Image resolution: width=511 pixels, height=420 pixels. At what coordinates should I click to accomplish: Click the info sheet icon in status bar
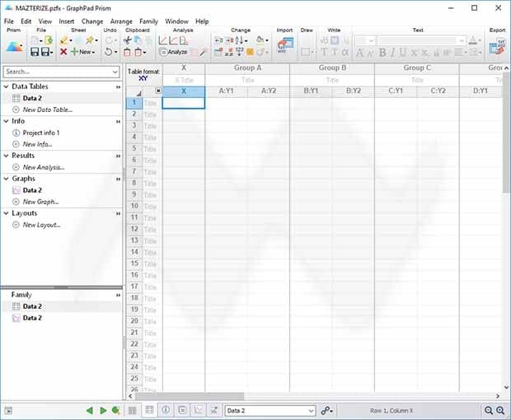pos(166,410)
